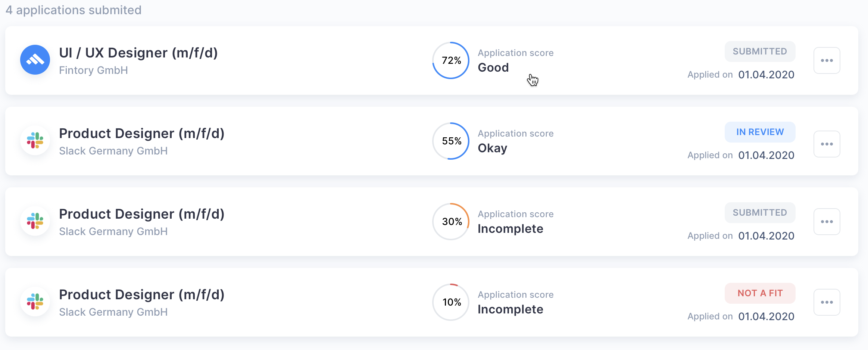Click the "4 applications submited" heading
868x350 pixels.
click(x=74, y=10)
